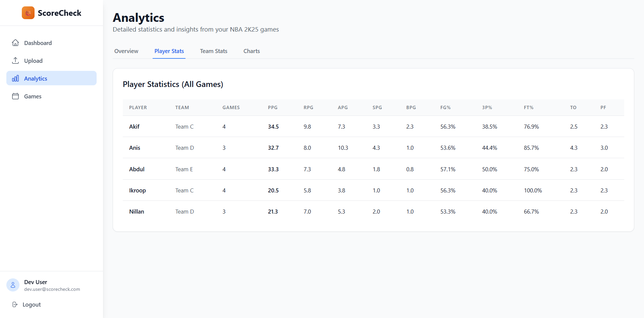Open the Team Stats tab

(214, 51)
